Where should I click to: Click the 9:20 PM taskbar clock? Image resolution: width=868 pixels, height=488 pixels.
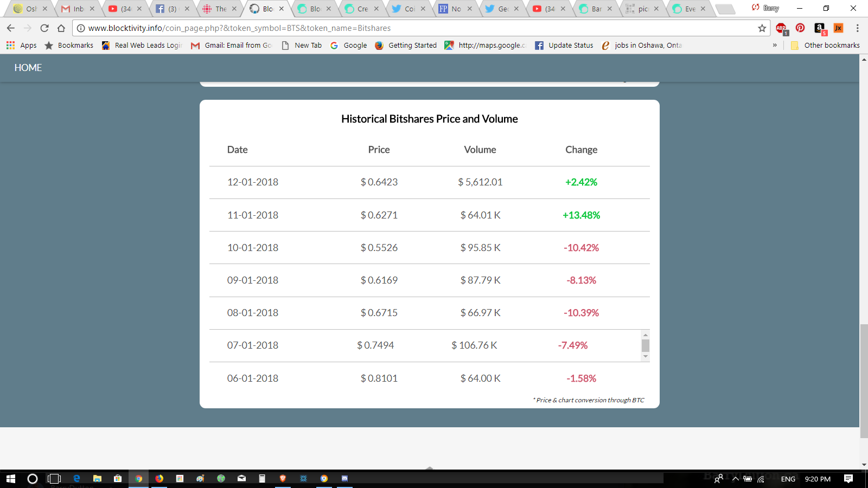[818, 479]
